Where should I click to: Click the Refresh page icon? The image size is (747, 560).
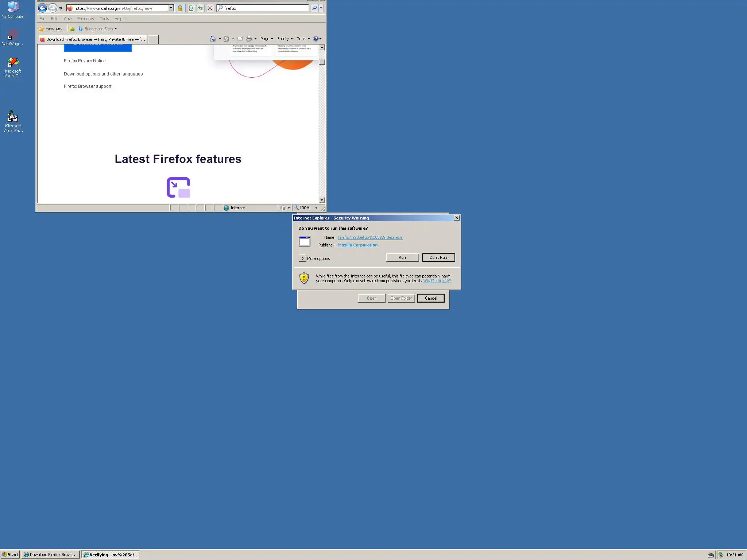tap(201, 8)
